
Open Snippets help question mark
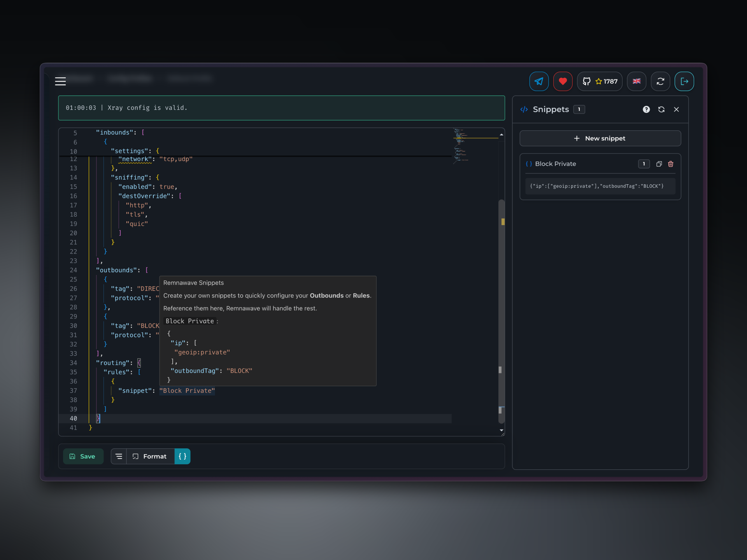[x=646, y=110]
